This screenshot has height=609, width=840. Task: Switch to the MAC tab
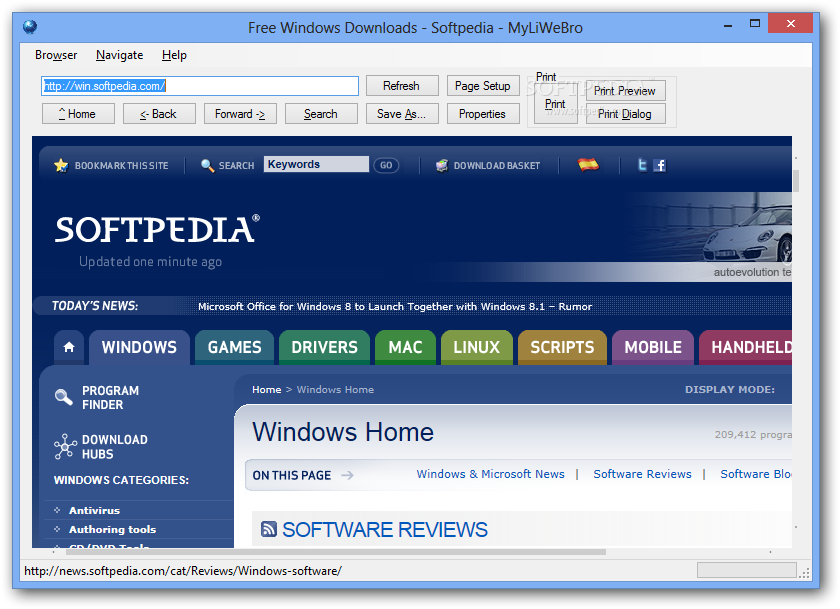[x=406, y=347]
